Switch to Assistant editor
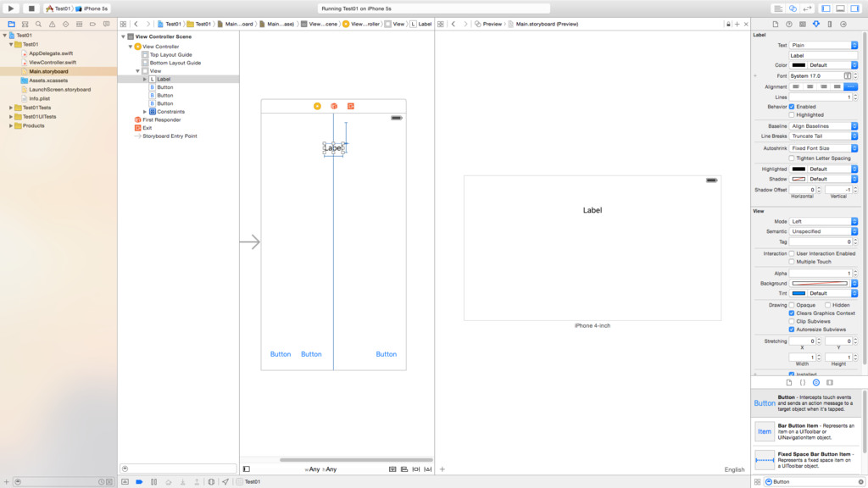The height and width of the screenshot is (488, 868). click(793, 8)
